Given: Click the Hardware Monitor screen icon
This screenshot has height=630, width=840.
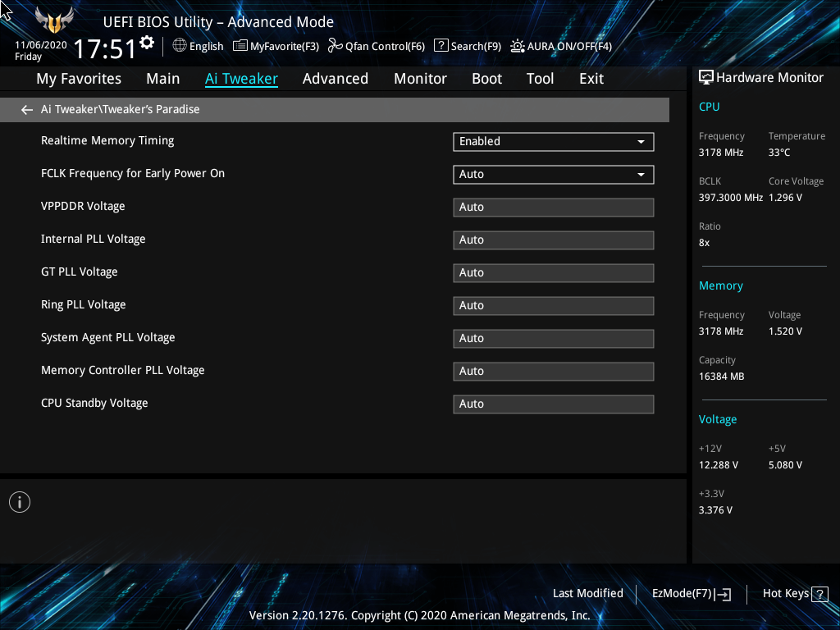Looking at the screenshot, I should pos(706,78).
